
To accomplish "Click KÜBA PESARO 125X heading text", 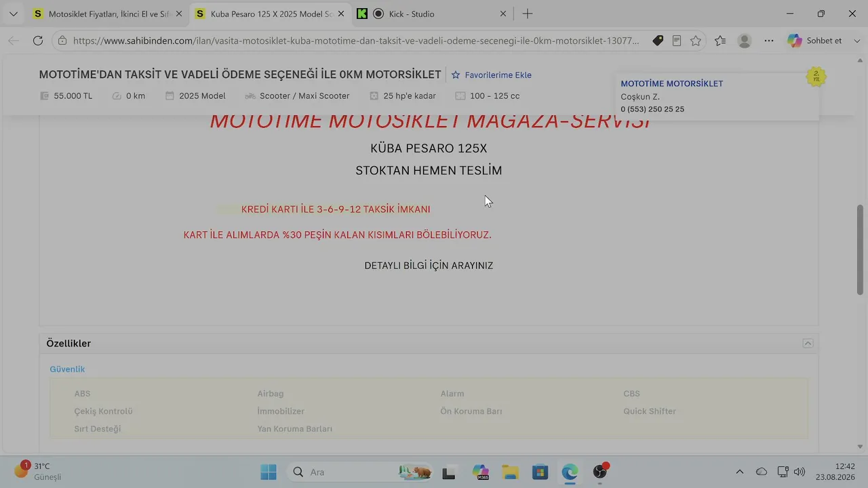I will pyautogui.click(x=429, y=148).
